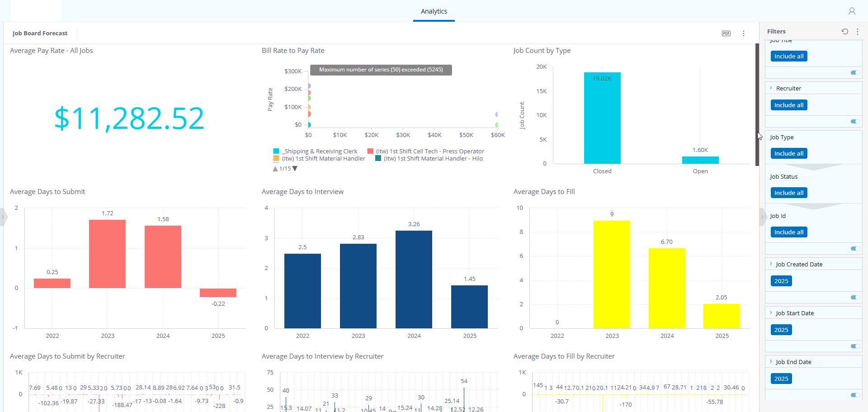The height and width of the screenshot is (412, 868).
Task: Toggle the Recruiter filter switch
Action: 855,121
